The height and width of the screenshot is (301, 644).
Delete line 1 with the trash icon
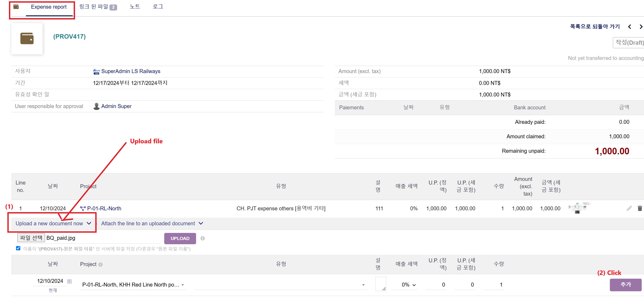point(640,208)
